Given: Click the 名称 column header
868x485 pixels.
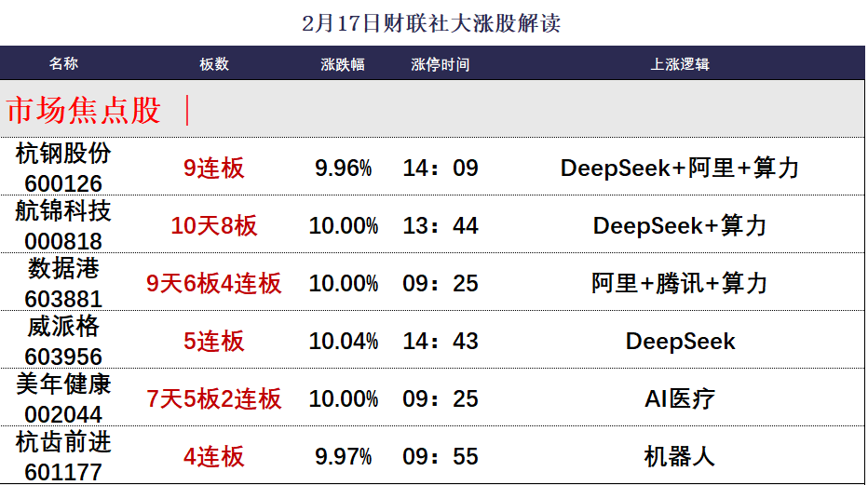Looking at the screenshot, I should pyautogui.click(x=63, y=63).
